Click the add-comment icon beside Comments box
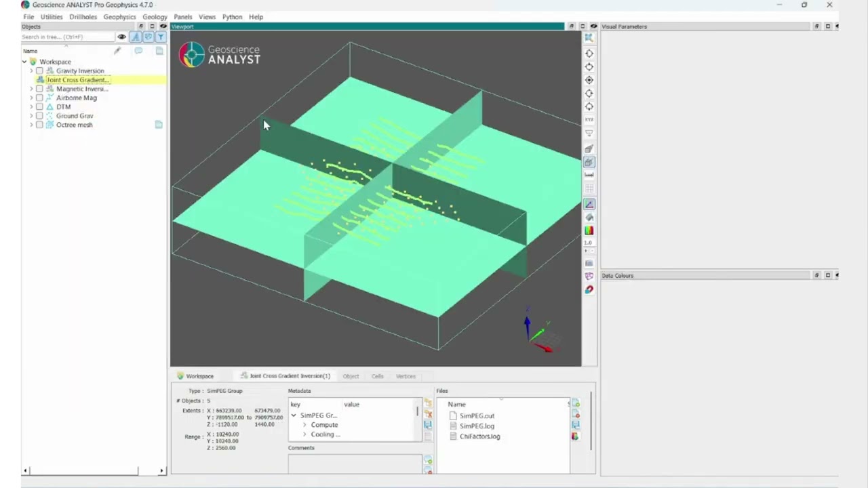The image size is (868, 488). point(428,460)
